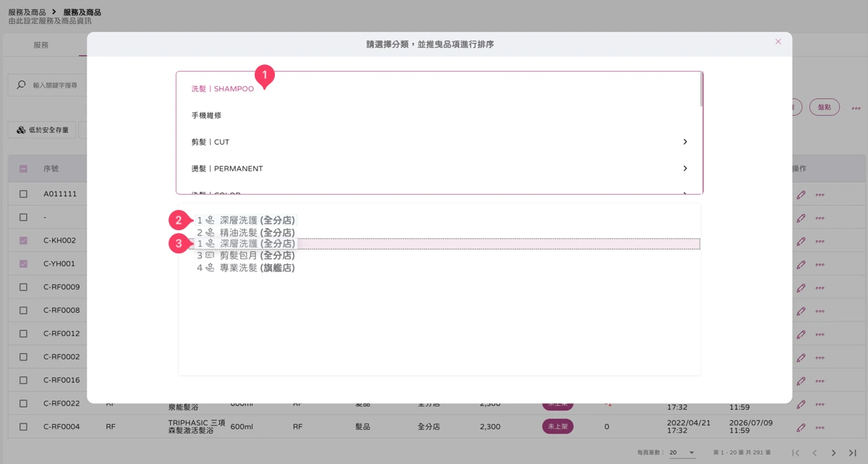Screen dimensions: 868x464
Task: Click the 未上架 status badge in row C-RF0004
Action: pyautogui.click(x=558, y=426)
